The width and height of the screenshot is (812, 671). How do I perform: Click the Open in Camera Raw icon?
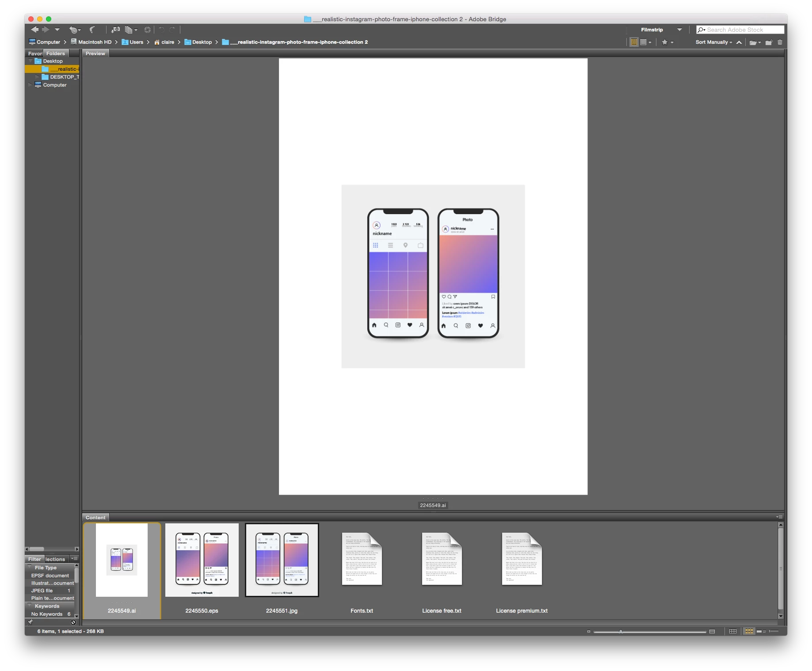(x=148, y=30)
